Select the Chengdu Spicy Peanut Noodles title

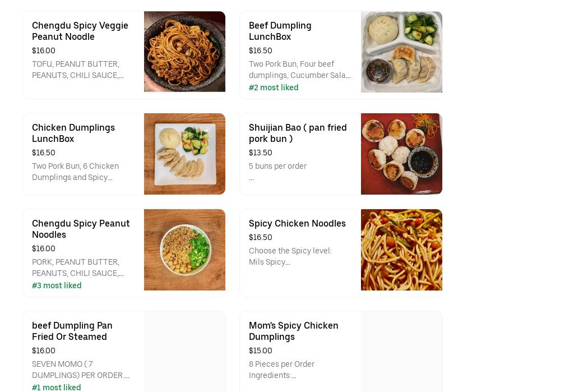coord(81,229)
